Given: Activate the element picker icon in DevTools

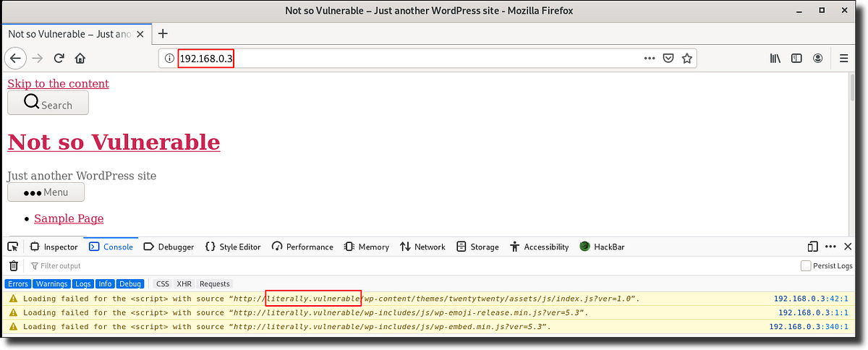Looking at the screenshot, I should tap(13, 247).
